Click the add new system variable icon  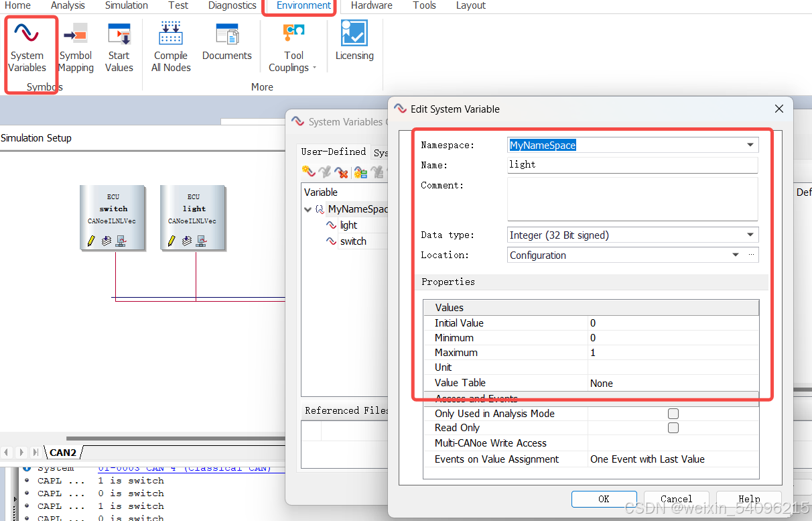tap(308, 172)
